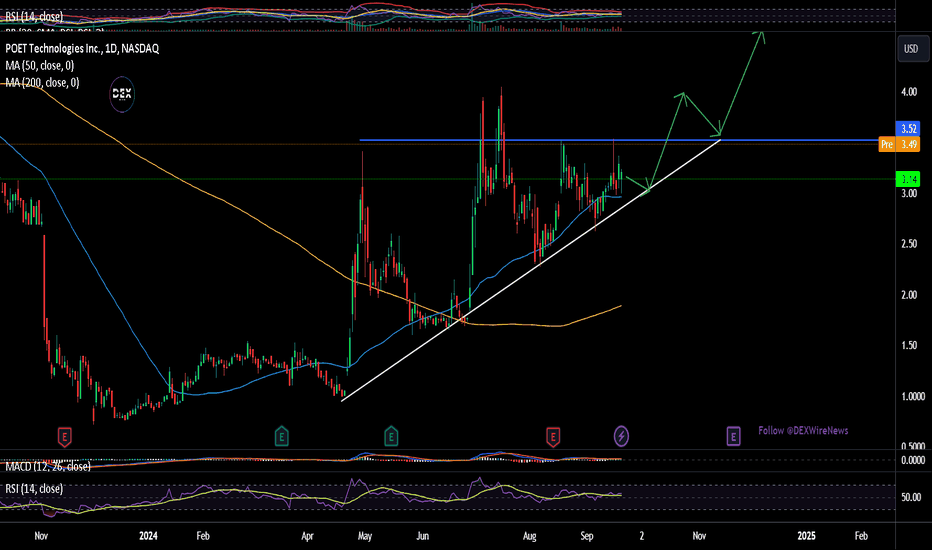Click the May label on time axis
The height and width of the screenshot is (550, 932).
tap(365, 536)
